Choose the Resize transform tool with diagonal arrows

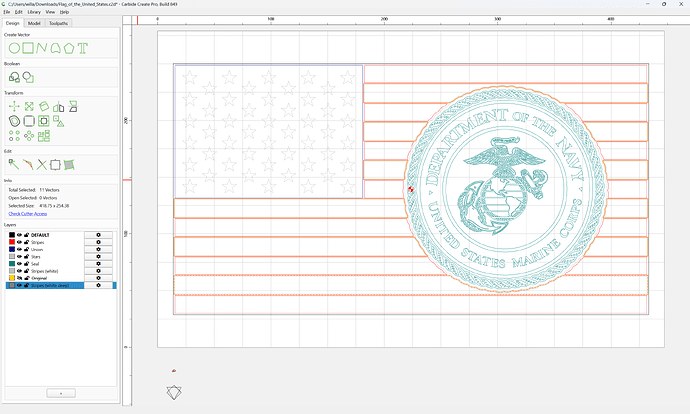tap(29, 106)
